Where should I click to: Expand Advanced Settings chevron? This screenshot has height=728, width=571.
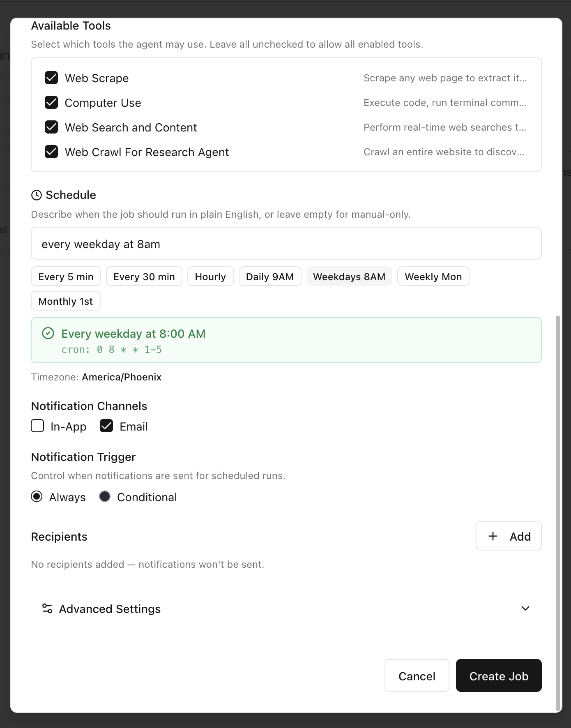point(525,608)
